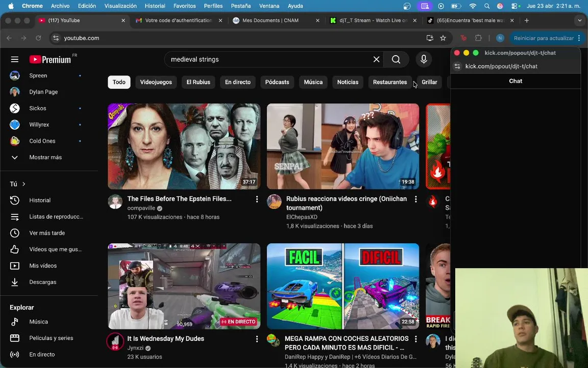View site information in the kick popout window
The width and height of the screenshot is (588, 368).
[457, 66]
